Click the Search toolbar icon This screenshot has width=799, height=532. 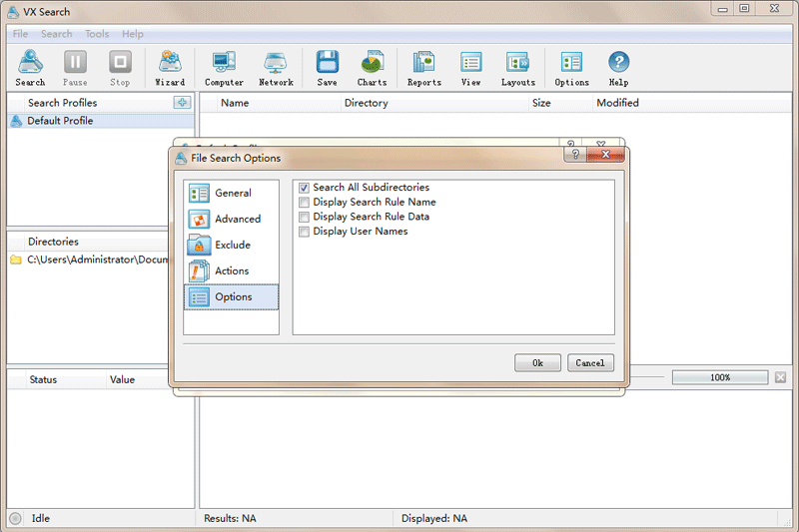pyautogui.click(x=30, y=68)
